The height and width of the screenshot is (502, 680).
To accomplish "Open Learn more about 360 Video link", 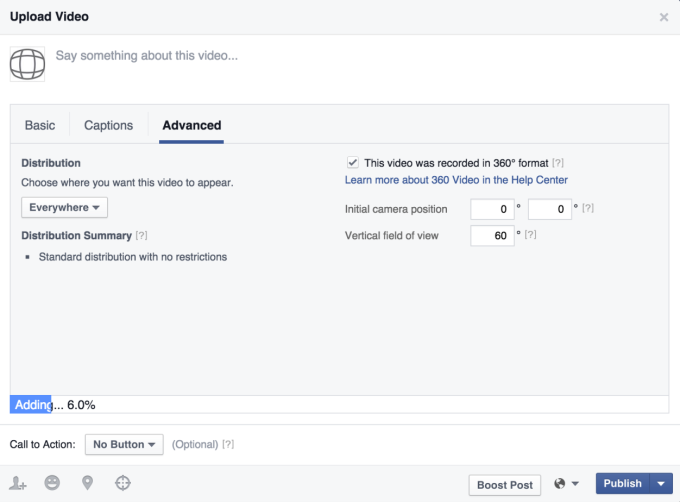I will pos(456,180).
